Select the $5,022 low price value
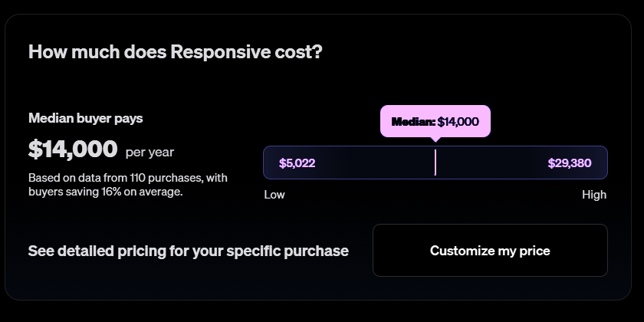644x322 pixels. pos(297,163)
